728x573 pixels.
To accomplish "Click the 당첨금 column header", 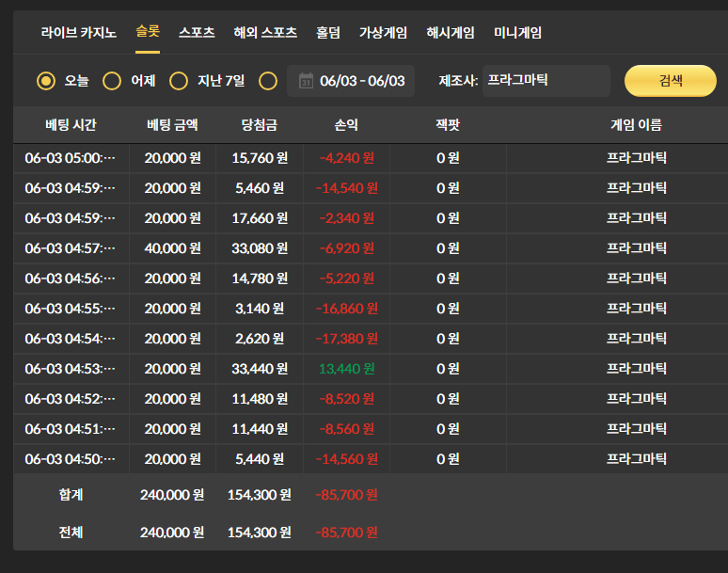I will (260, 124).
